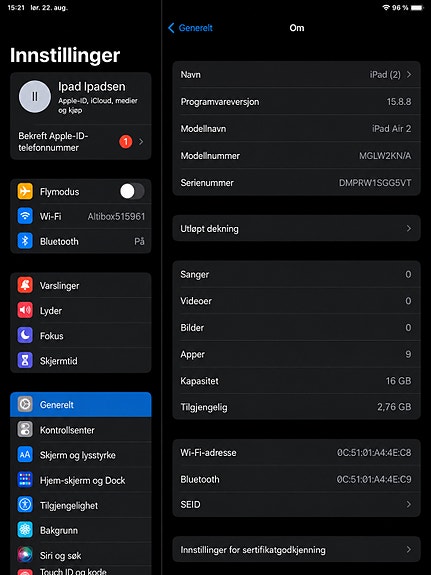Select the Varslinger bell icon
The image size is (431, 575).
pos(25,285)
